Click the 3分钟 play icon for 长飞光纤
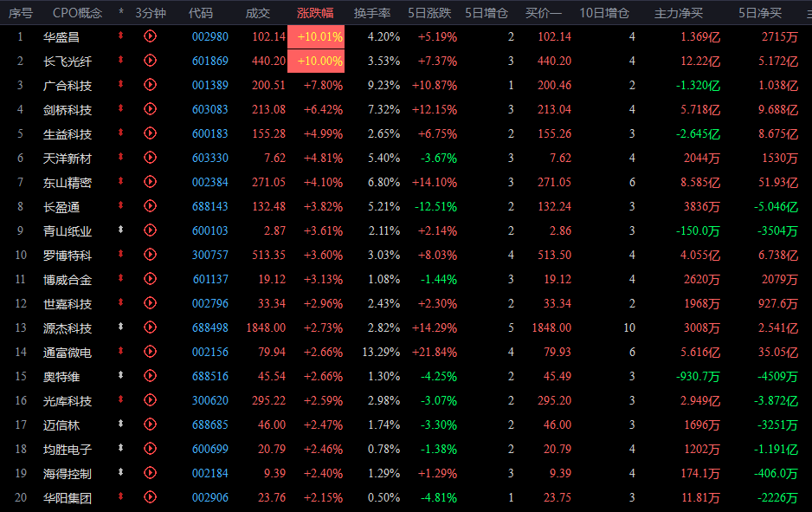 pyautogui.click(x=150, y=61)
